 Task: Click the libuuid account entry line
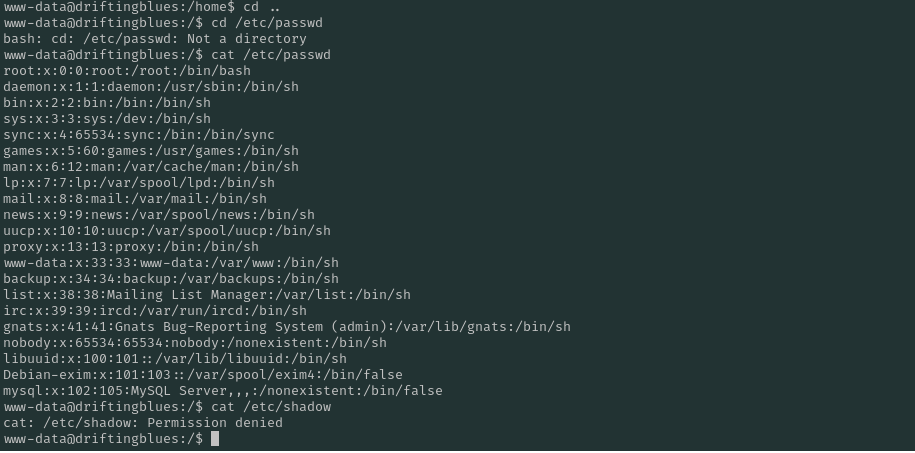(175, 359)
